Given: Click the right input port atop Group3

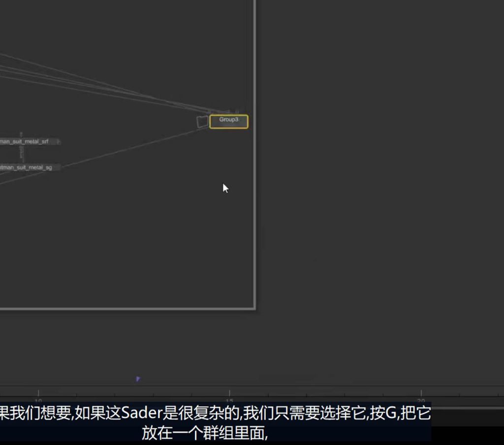Looking at the screenshot, I should tap(237, 112).
